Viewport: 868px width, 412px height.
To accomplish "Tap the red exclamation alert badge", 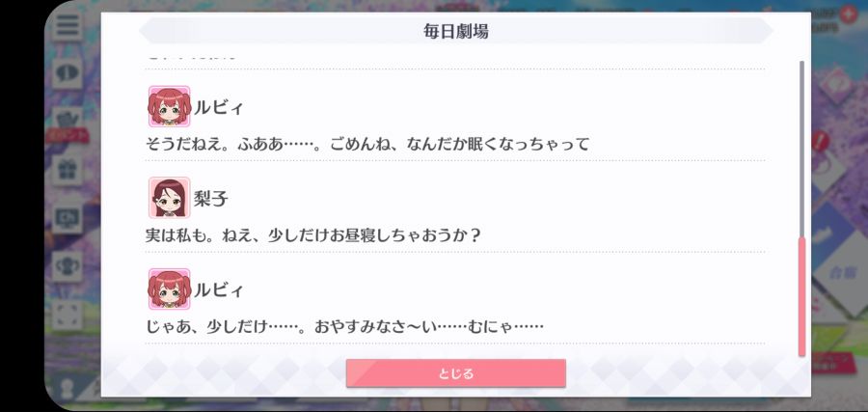I will pyautogui.click(x=822, y=140).
